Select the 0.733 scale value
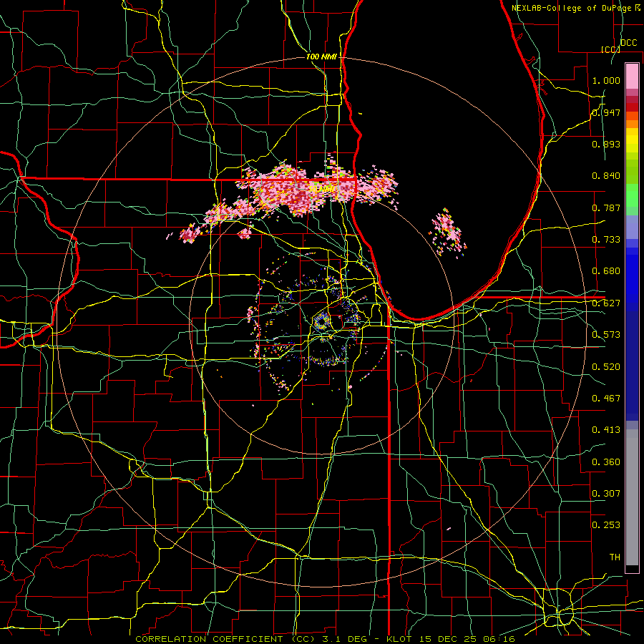This screenshot has height=644, width=644. click(606, 240)
